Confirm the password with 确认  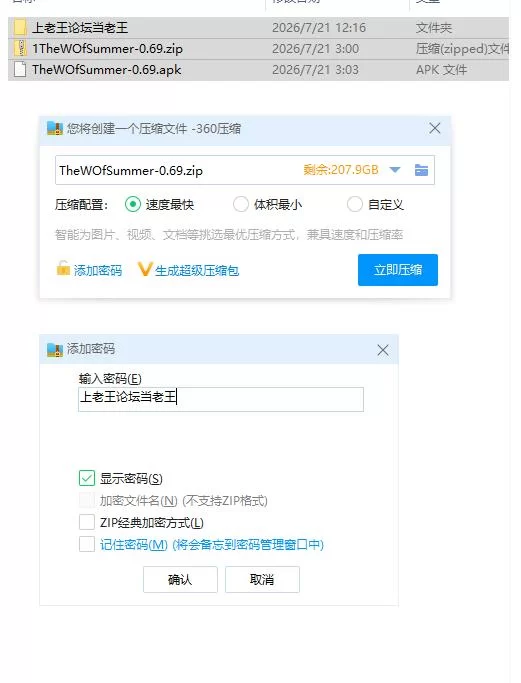[x=180, y=579]
